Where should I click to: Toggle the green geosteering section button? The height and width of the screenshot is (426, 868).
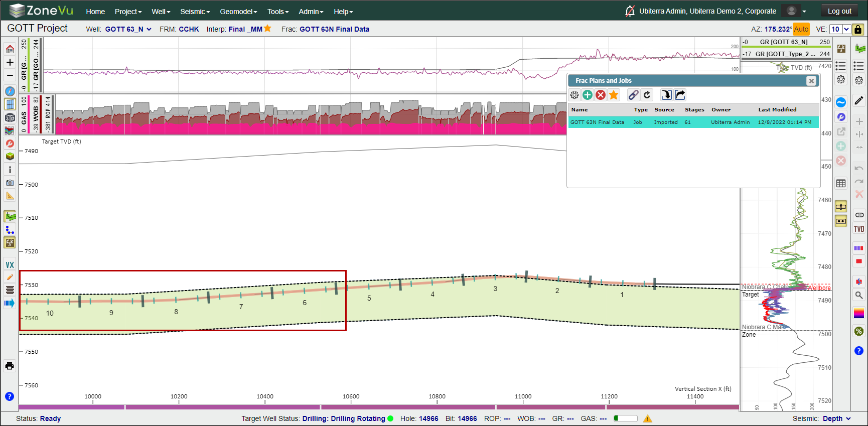click(10, 217)
